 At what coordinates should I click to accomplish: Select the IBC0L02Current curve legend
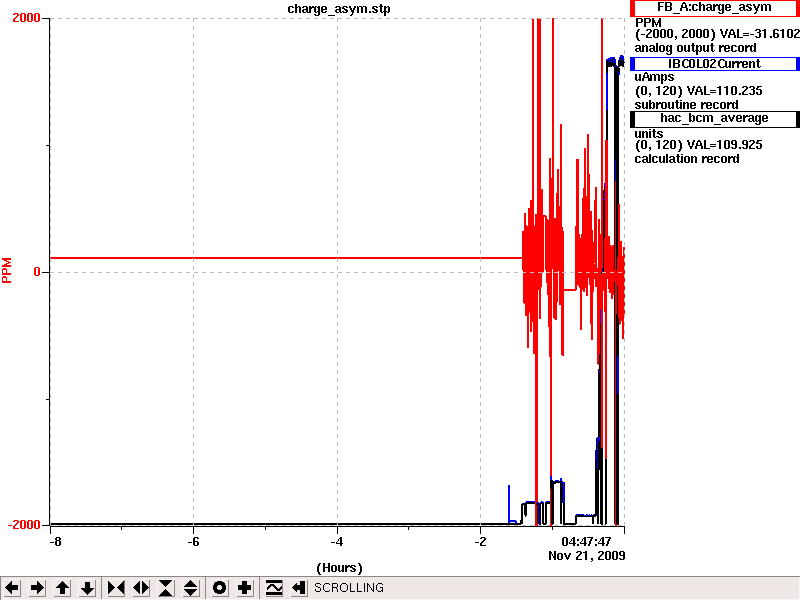714,64
